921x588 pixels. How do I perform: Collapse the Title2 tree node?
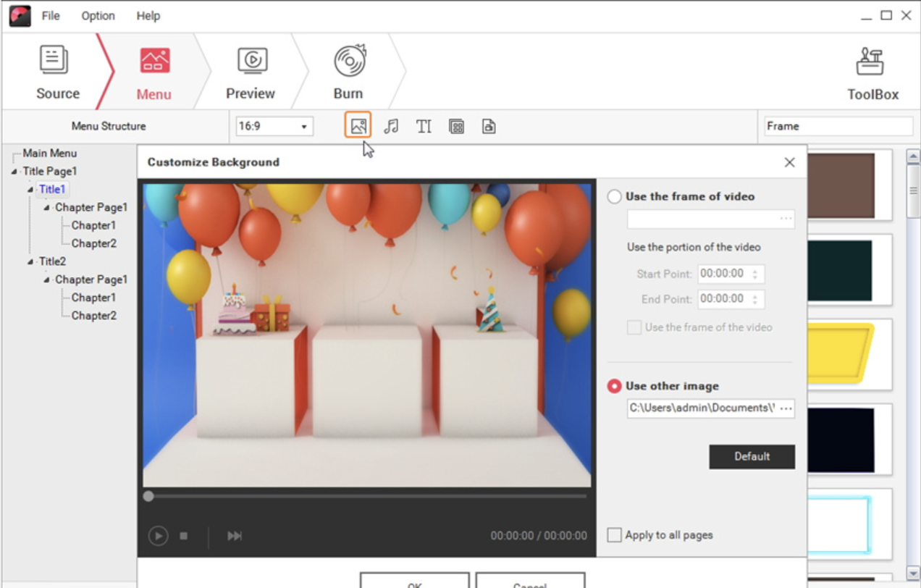pos(30,261)
